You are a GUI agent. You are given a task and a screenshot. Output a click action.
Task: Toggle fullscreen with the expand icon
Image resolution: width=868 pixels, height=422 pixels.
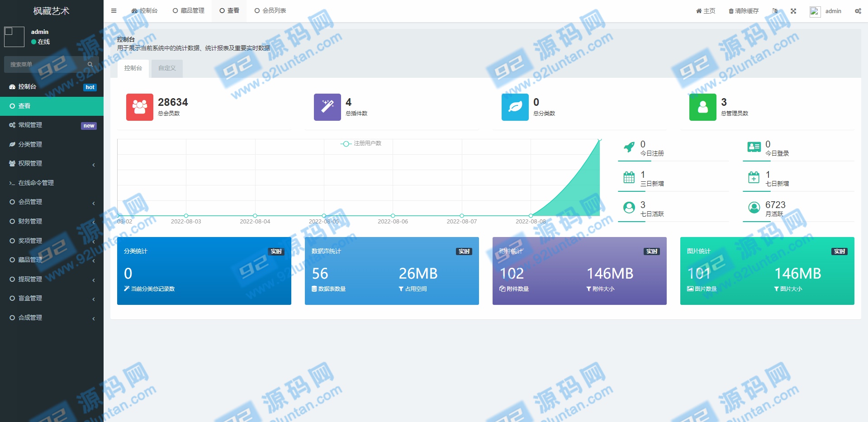click(x=793, y=11)
